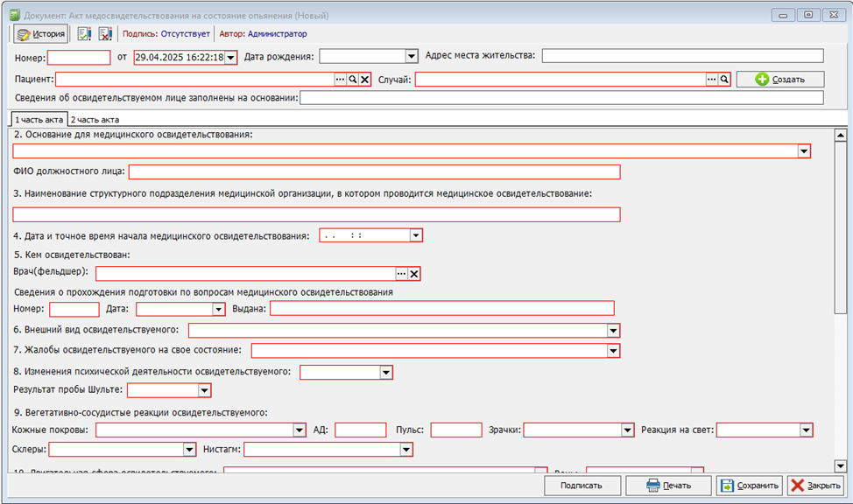Maximize the document window
853x504 pixels.
pyautogui.click(x=808, y=15)
